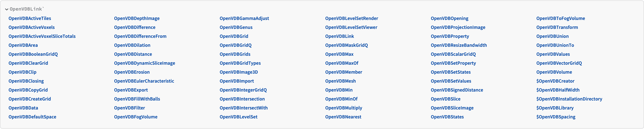The height and width of the screenshot is (129, 644).
Task: Click the OpenVDBEulerCharacteristic link
Action: 144,81
